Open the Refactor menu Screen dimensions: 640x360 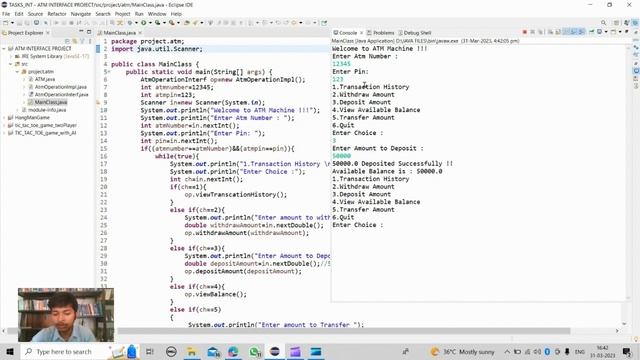[x=57, y=14]
